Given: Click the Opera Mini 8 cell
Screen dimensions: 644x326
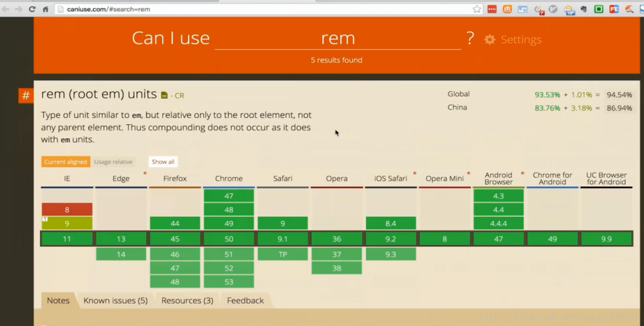Looking at the screenshot, I should [445, 239].
